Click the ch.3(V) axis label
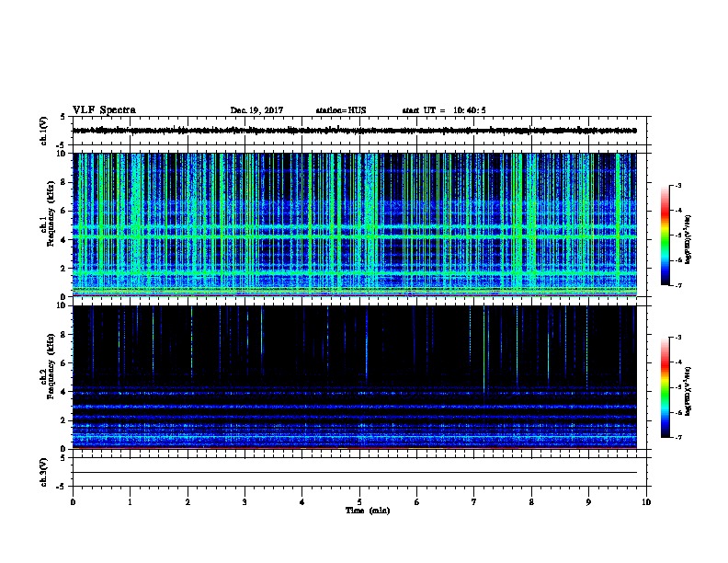The image size is (728, 563). (x=44, y=472)
